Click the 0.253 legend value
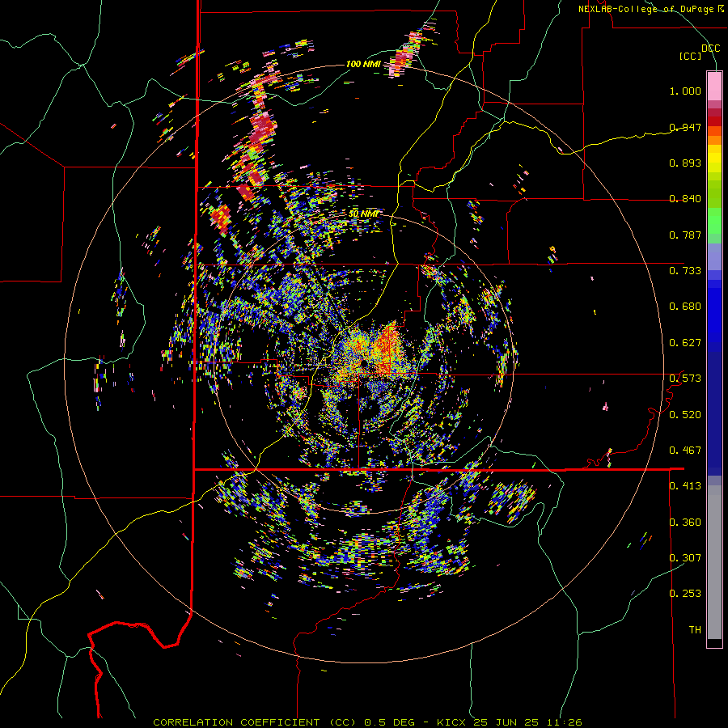 pos(685,594)
